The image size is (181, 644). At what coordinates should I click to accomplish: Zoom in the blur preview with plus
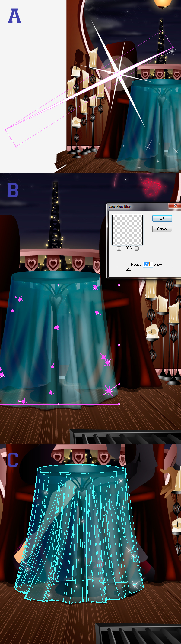coord(119,249)
